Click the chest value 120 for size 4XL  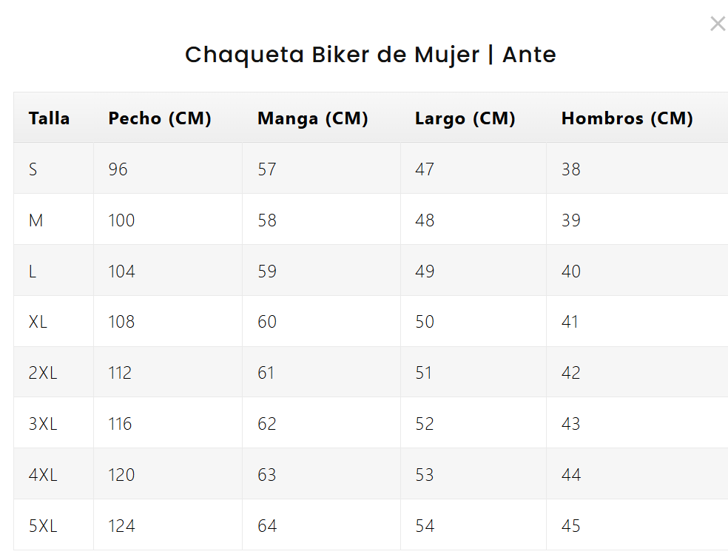tap(120, 474)
